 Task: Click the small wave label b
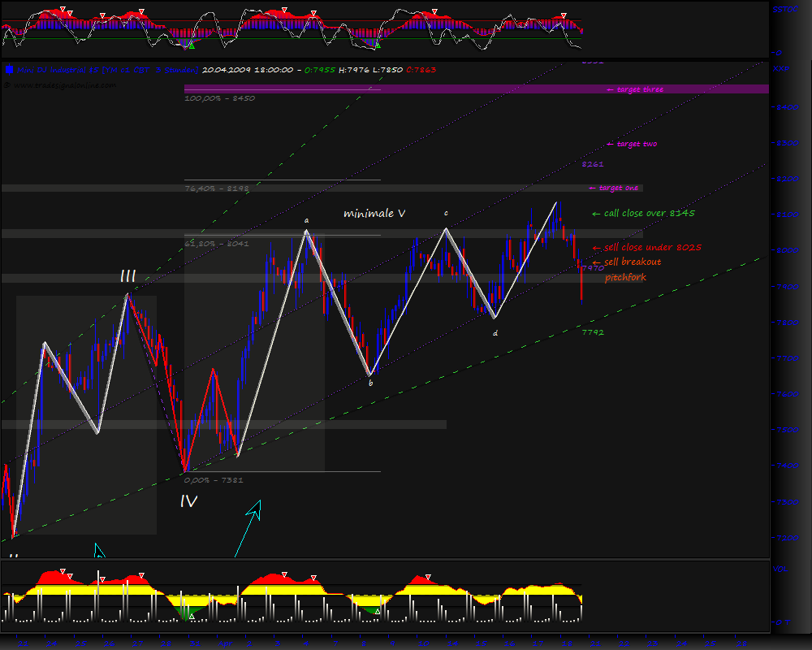click(x=371, y=383)
